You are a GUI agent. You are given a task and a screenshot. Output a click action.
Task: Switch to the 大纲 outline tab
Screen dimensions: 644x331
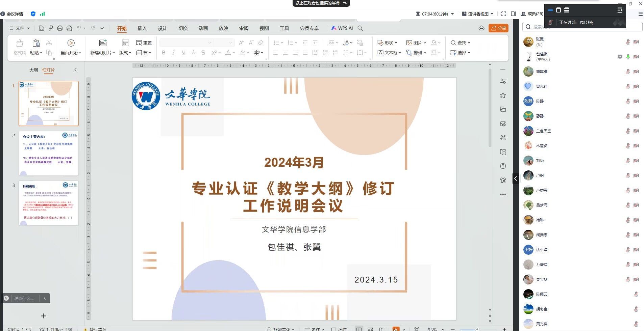pos(33,70)
